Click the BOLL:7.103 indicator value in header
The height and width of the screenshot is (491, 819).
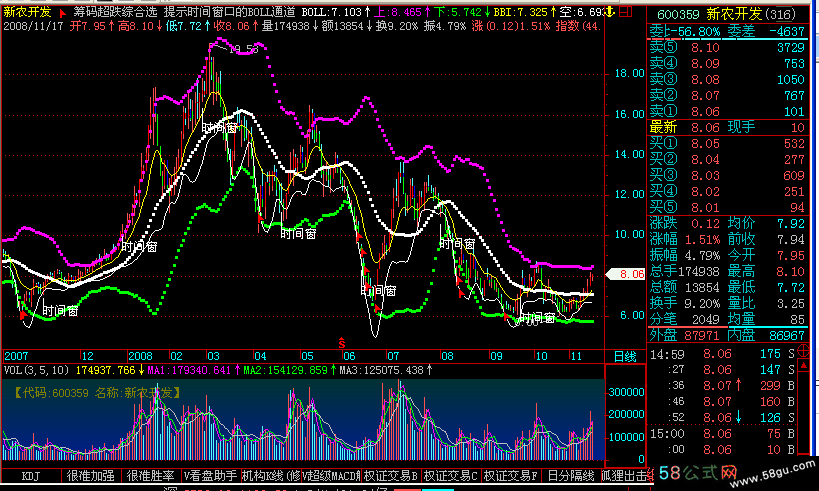tap(331, 11)
